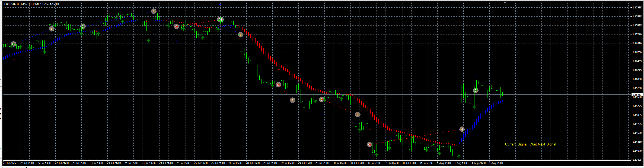Screen dimensions: 644x168
Task: Click time axis label 22 Jul 05:00
Action: (x=27, y=163)
